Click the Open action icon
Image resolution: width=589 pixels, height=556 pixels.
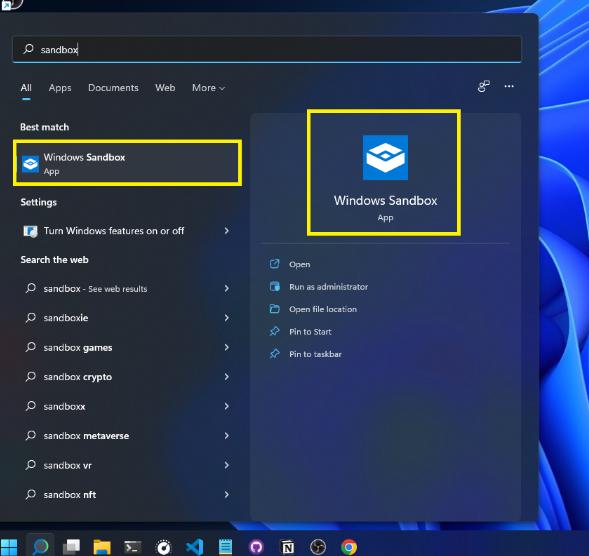click(275, 264)
